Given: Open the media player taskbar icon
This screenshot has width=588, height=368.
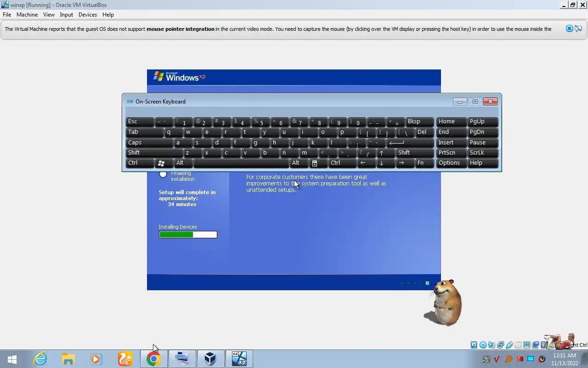Looking at the screenshot, I should 96,359.
